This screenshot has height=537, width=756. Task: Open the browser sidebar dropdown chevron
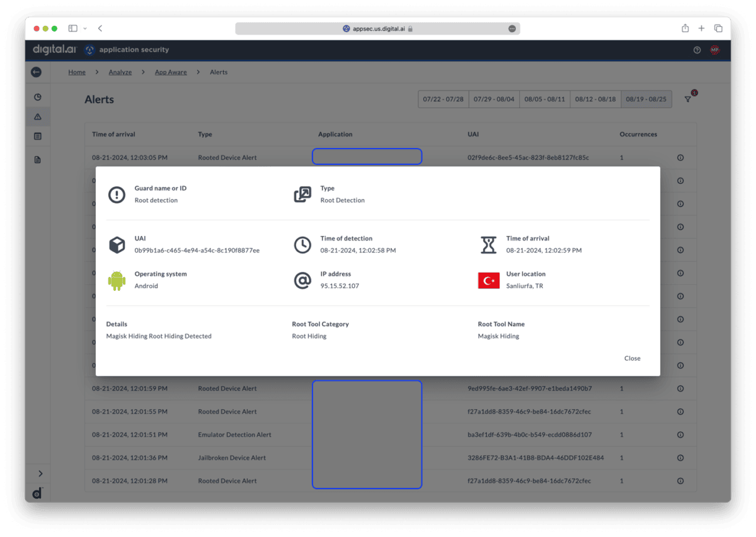[86, 28]
